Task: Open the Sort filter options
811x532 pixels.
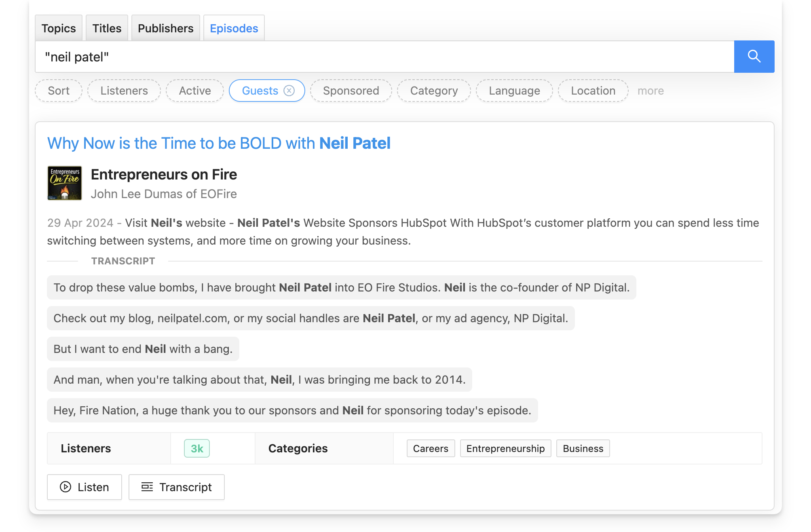Action: (58, 91)
